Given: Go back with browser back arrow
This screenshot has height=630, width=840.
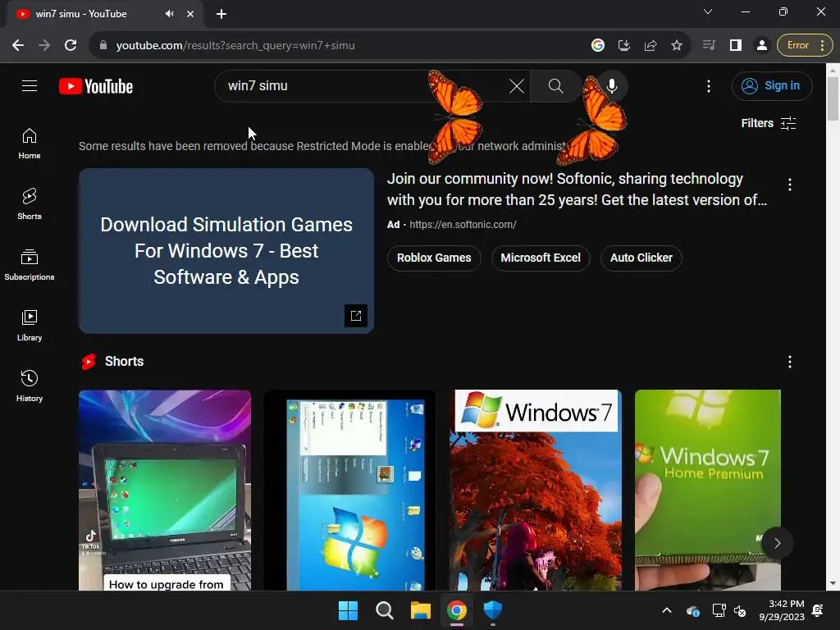Looking at the screenshot, I should click(x=18, y=46).
